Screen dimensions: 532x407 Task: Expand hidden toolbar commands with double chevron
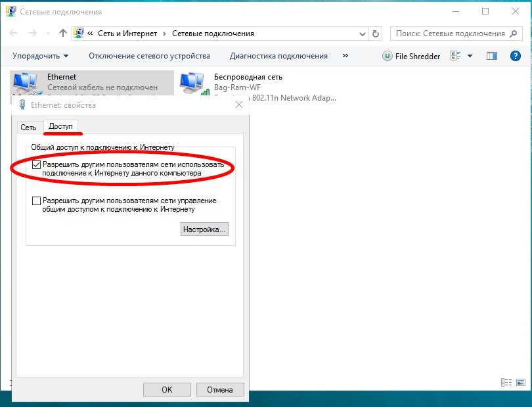click(345, 56)
